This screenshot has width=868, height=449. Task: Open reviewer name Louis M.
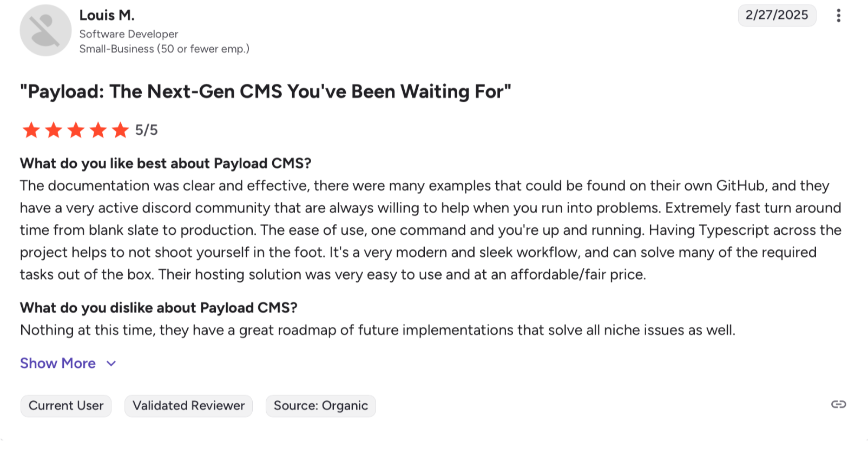107,15
